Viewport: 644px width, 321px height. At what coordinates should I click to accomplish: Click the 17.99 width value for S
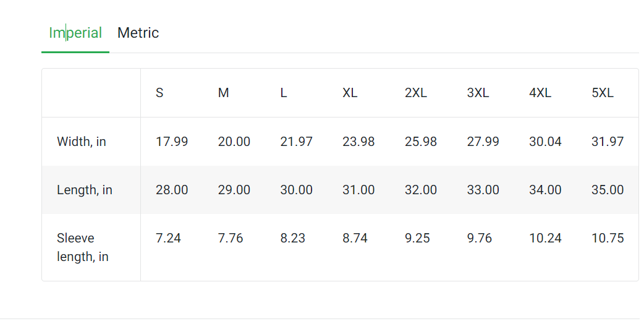172,142
